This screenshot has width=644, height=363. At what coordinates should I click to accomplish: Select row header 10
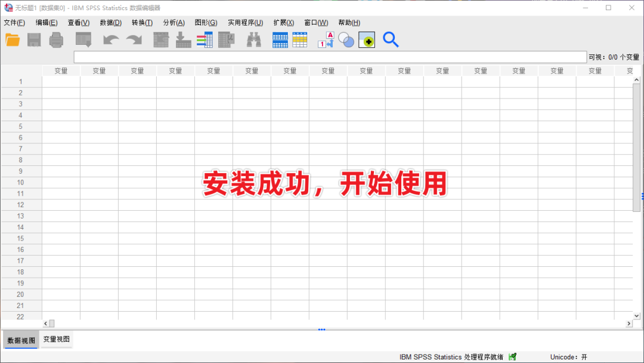pos(20,183)
